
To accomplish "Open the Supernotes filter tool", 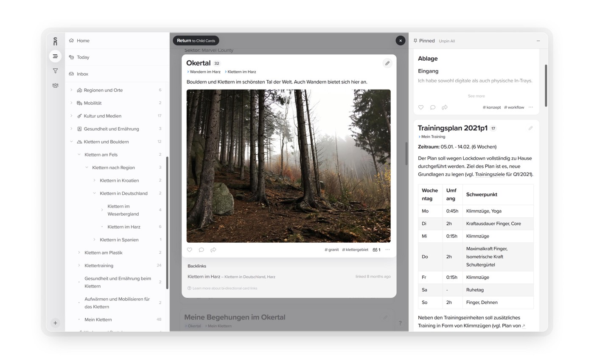I will coord(55,71).
